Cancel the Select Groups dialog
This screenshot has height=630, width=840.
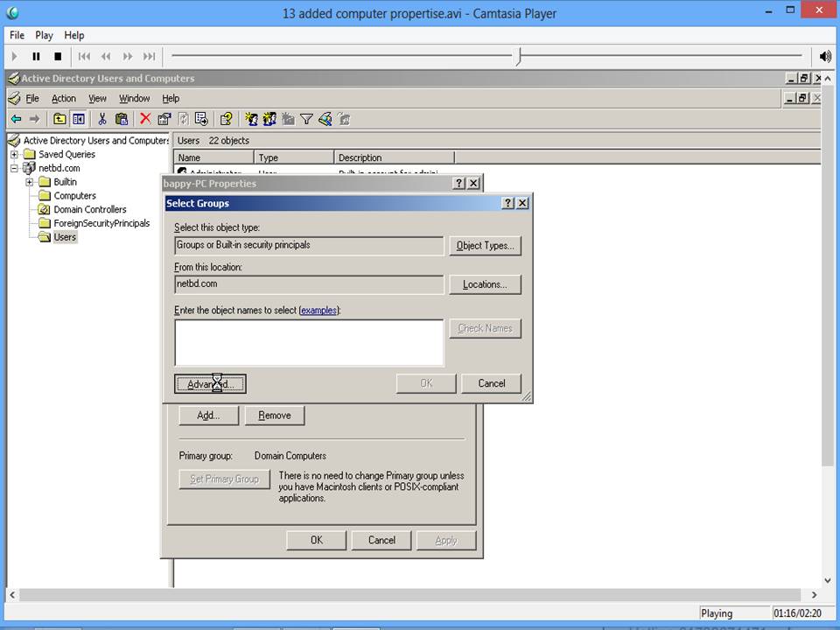pos(491,383)
